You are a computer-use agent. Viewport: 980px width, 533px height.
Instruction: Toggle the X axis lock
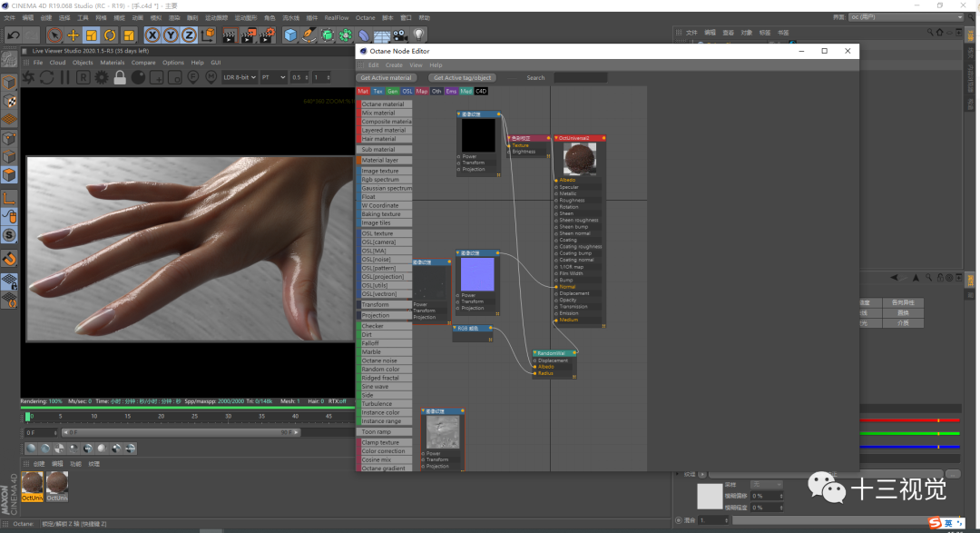coord(152,35)
